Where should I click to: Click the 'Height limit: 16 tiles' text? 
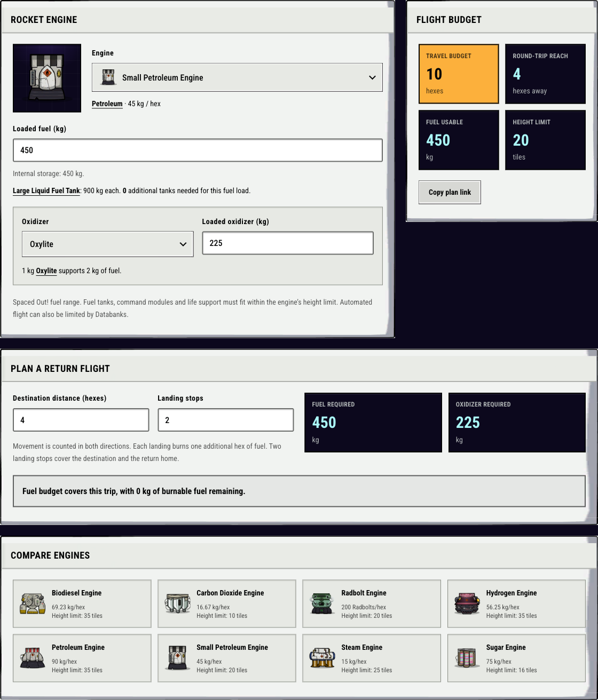tap(512, 670)
